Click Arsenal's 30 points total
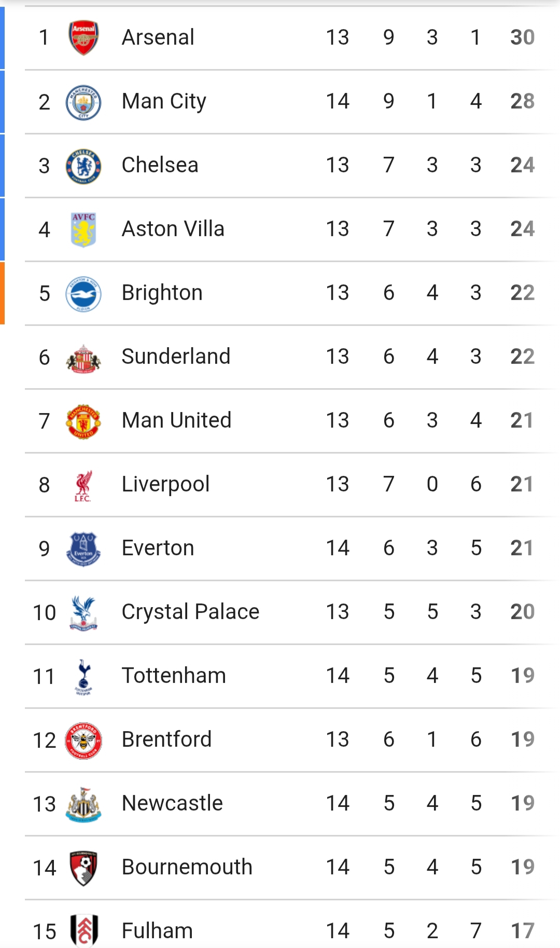Viewport: 560px width, 948px height. [x=522, y=37]
